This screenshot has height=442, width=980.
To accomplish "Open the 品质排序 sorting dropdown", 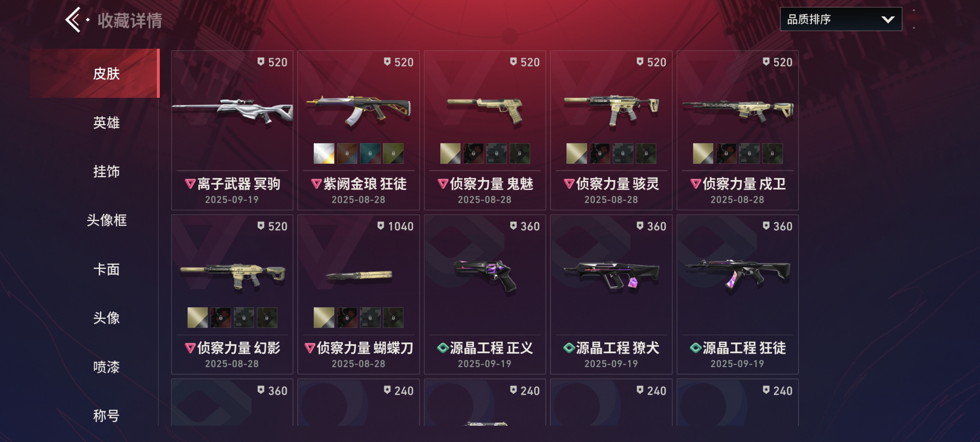I will [841, 19].
